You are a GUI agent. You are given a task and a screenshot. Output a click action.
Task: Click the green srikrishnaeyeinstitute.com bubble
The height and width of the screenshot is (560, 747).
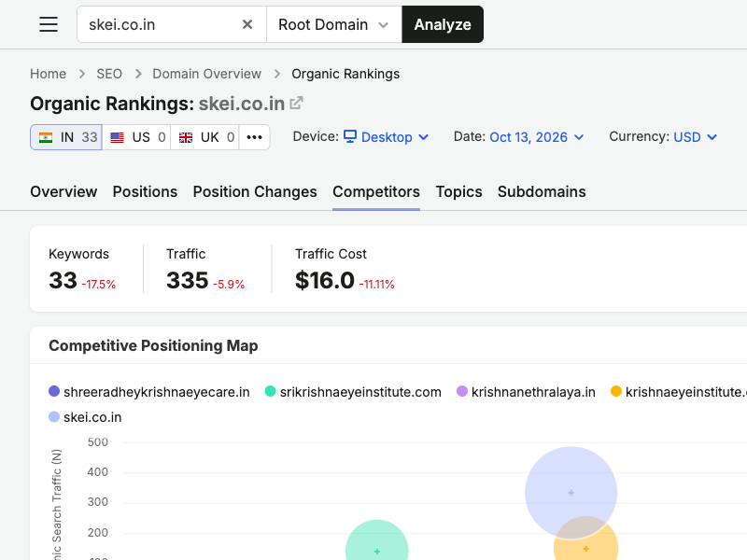(x=376, y=540)
